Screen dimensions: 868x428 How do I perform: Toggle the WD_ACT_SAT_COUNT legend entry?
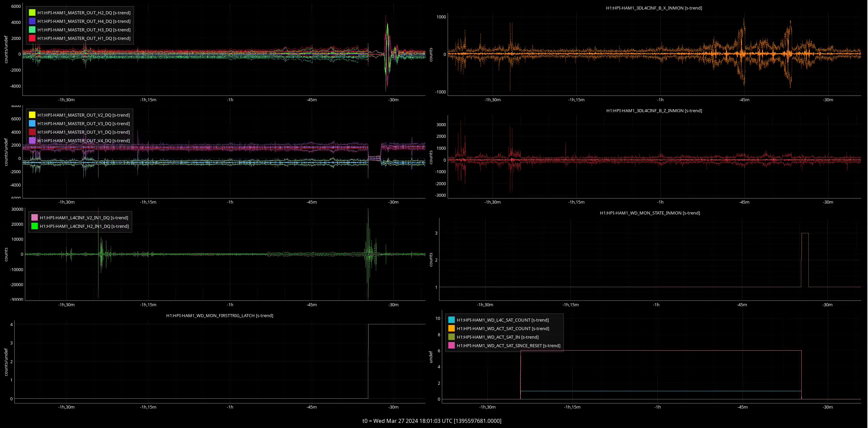pos(503,328)
